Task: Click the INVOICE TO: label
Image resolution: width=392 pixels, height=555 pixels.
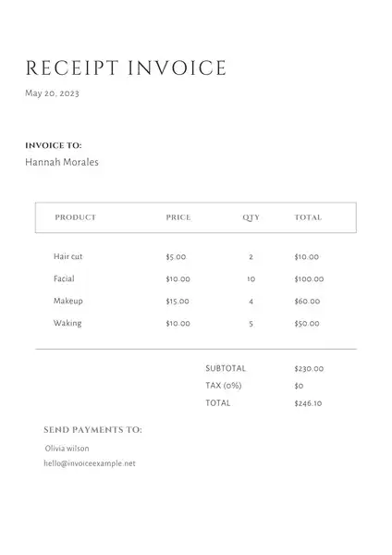Action: click(54, 145)
